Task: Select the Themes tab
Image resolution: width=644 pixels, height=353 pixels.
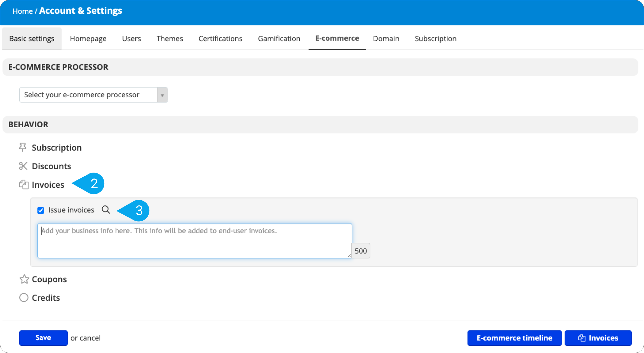Action: tap(170, 39)
